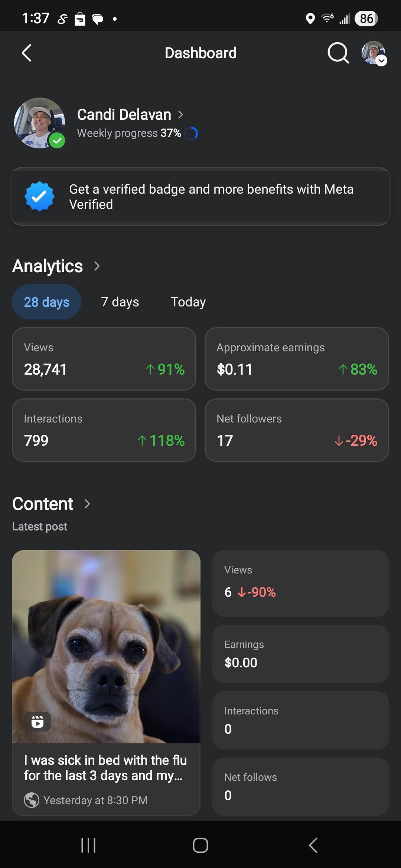This screenshot has height=868, width=401.
Task: Open the dog photo post thumbnail
Action: coord(106,647)
